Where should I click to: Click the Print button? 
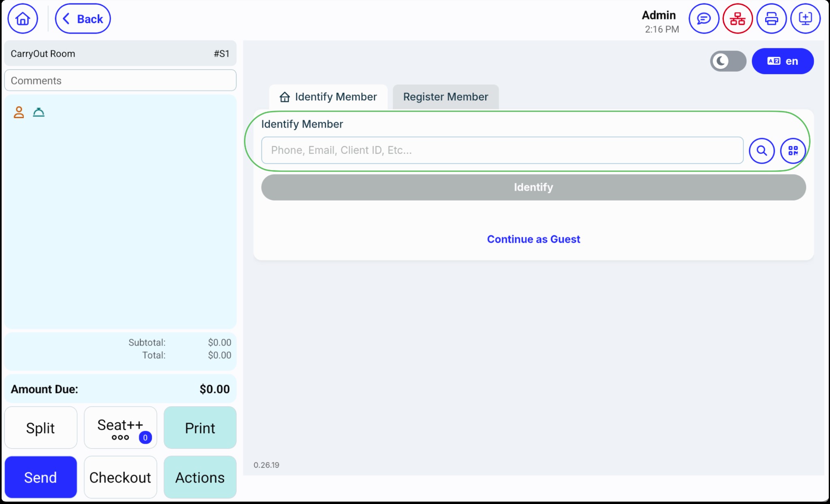(x=200, y=428)
